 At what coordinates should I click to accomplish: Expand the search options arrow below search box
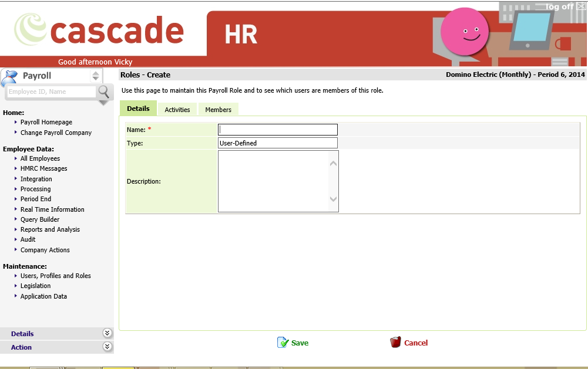[103, 103]
